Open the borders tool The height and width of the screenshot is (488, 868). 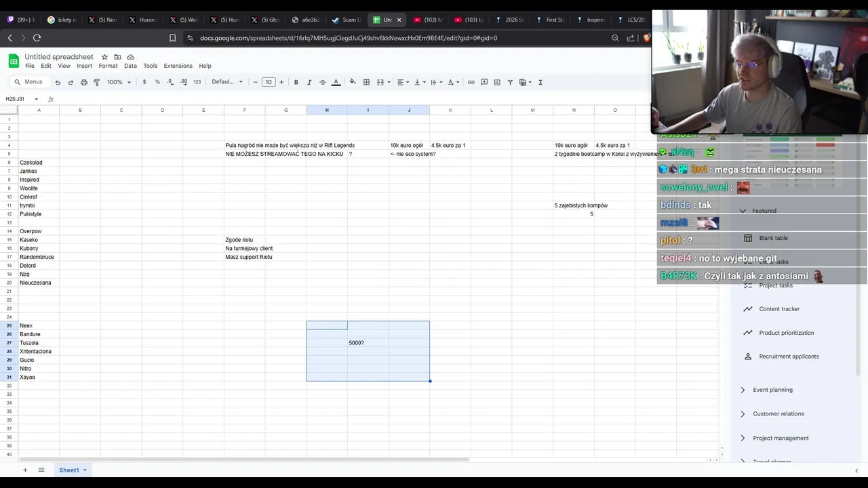(x=366, y=82)
